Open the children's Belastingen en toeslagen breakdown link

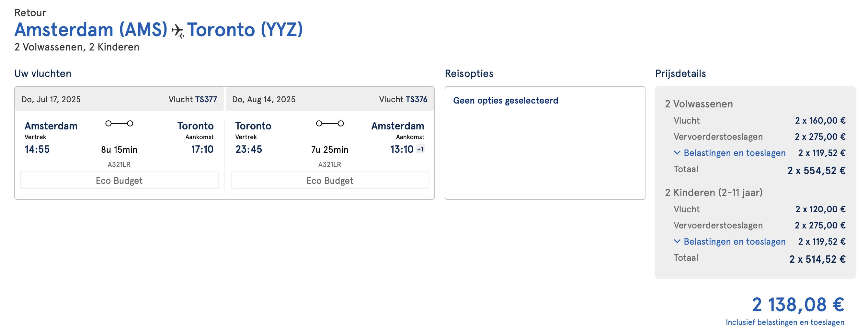[734, 241]
